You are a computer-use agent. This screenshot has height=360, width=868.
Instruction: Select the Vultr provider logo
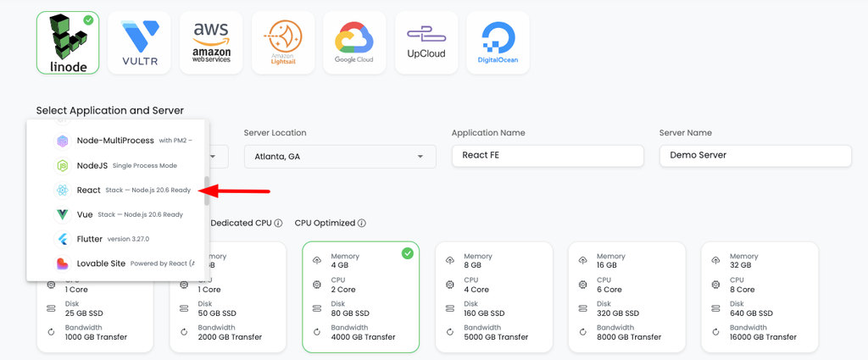pyautogui.click(x=140, y=42)
